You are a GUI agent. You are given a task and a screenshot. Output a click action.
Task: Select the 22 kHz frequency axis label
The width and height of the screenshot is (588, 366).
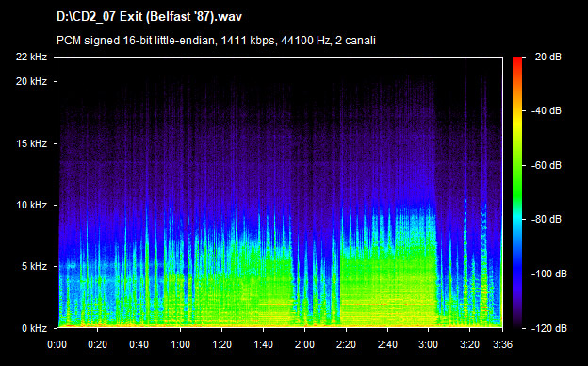tap(31, 57)
